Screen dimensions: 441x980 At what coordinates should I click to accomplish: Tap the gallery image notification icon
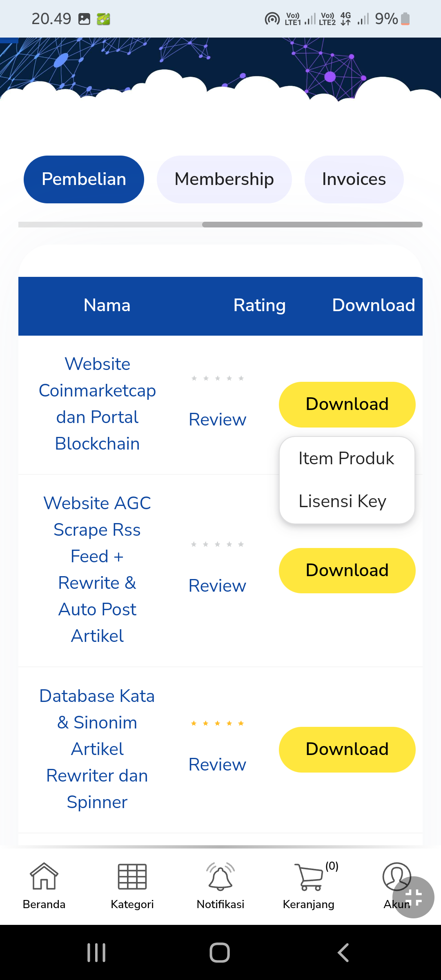[x=84, y=19]
